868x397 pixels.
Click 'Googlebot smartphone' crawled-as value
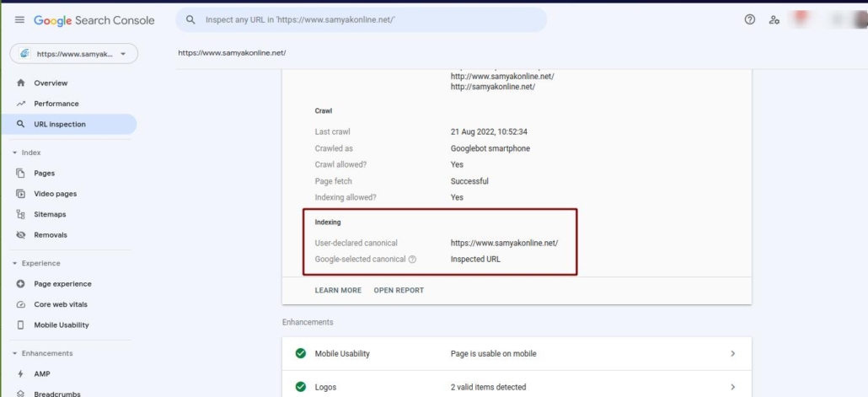point(490,148)
